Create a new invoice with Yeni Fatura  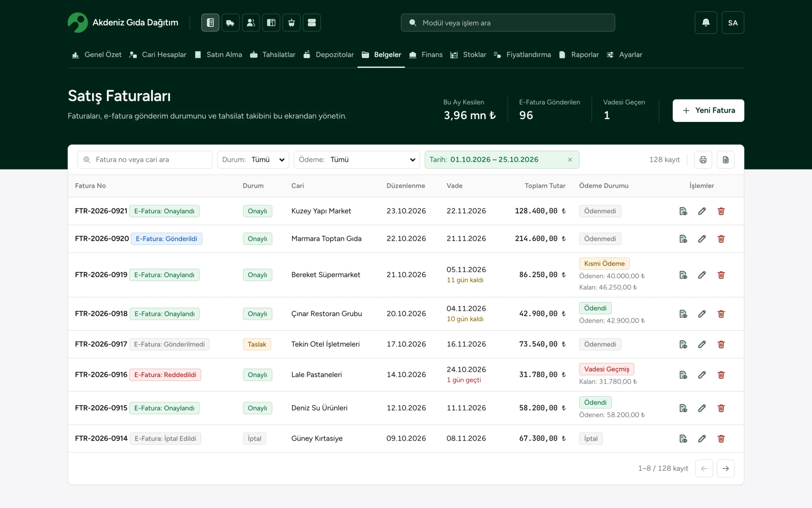click(x=708, y=111)
